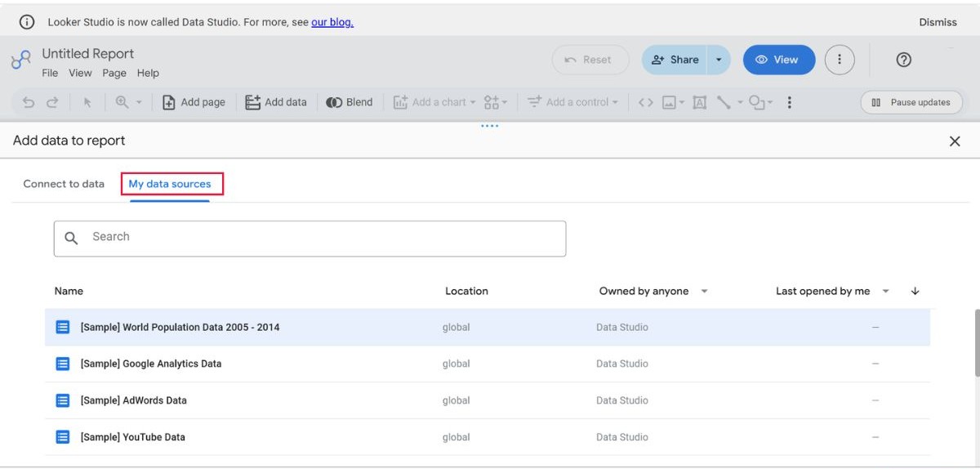Open the Last opened by me dropdown
The height and width of the screenshot is (469, 980).
(832, 291)
